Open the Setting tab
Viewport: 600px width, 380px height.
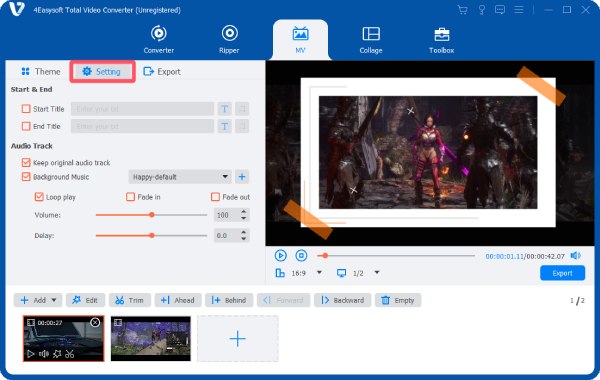(102, 72)
